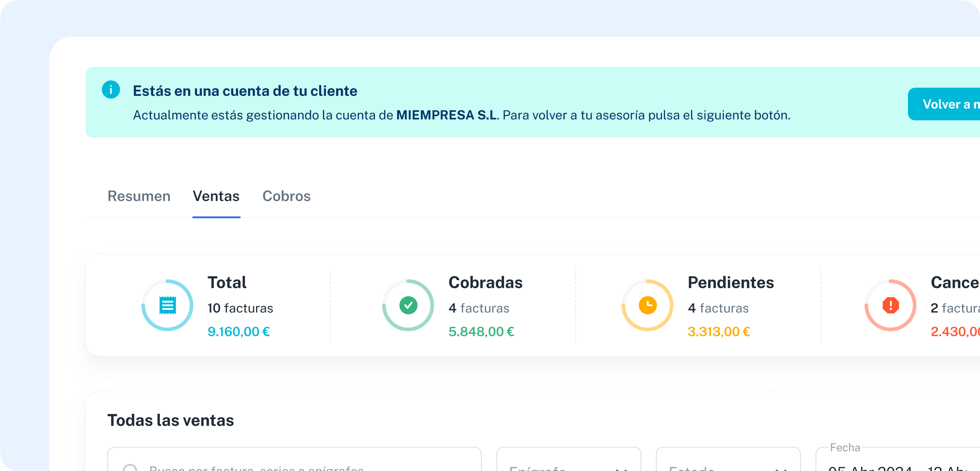980x471 pixels.
Task: Select the Ventas tab
Action: click(x=216, y=196)
